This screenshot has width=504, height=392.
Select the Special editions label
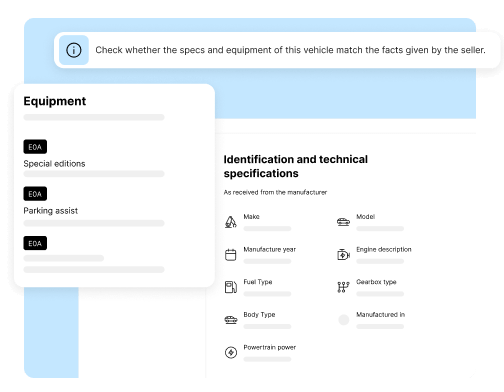54,164
